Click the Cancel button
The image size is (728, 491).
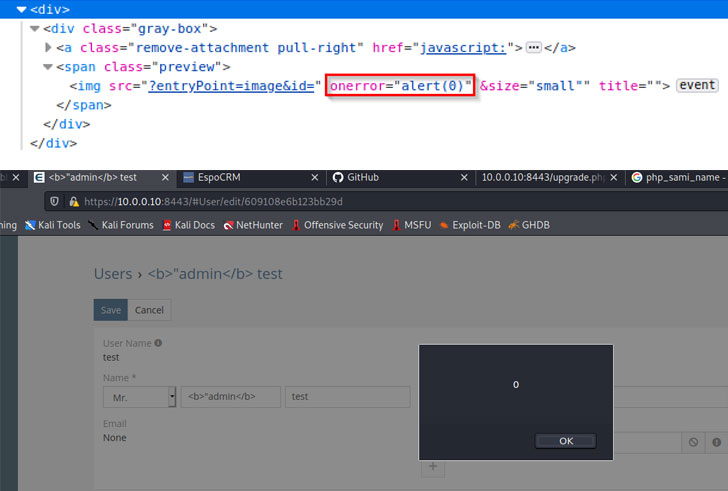(149, 310)
